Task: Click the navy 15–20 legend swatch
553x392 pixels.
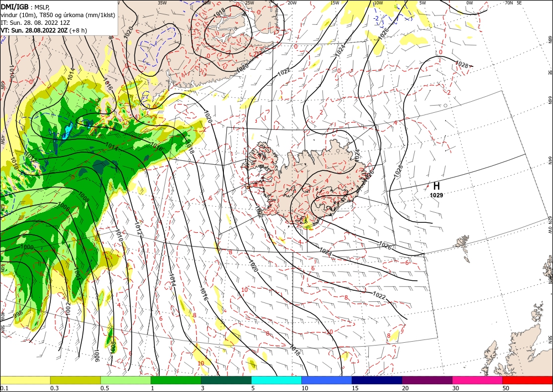Action: pos(377,380)
